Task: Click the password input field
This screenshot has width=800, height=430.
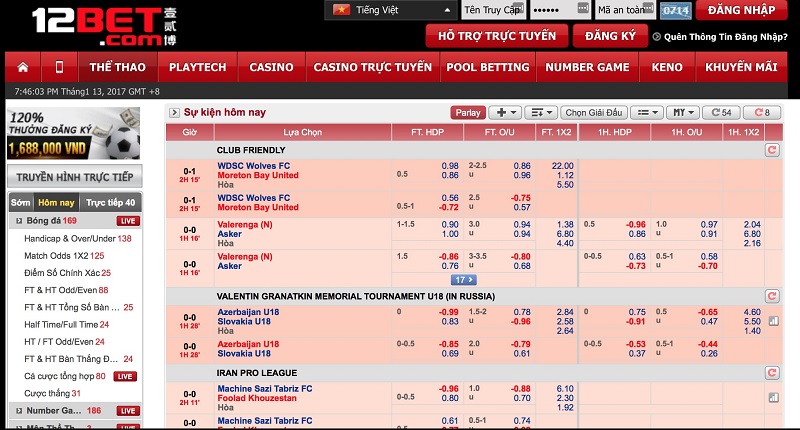Action: (x=560, y=10)
